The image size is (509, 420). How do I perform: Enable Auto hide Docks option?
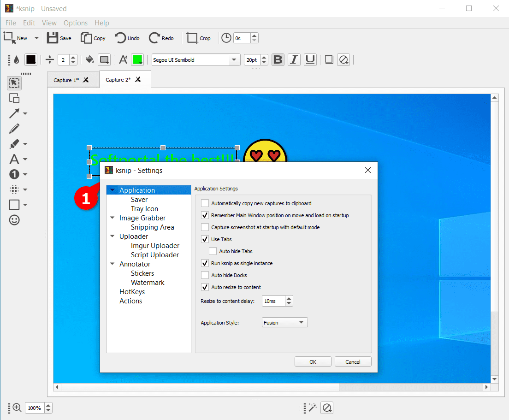tap(205, 275)
